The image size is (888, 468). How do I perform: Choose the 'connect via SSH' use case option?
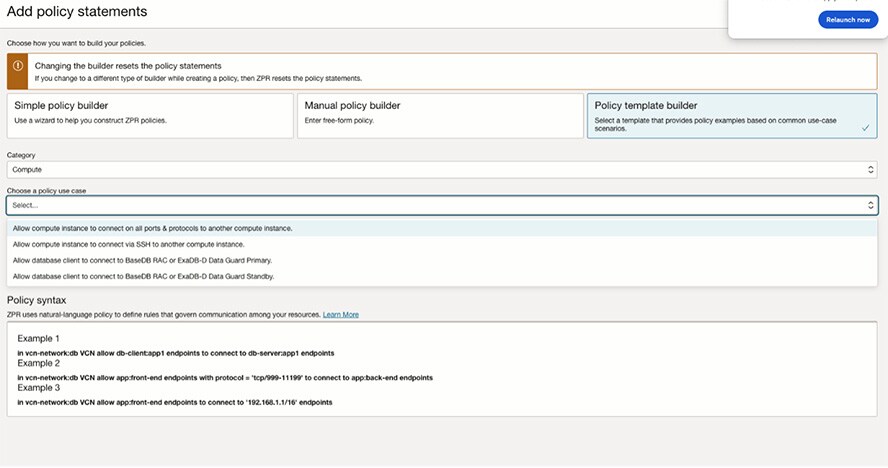[x=128, y=244]
